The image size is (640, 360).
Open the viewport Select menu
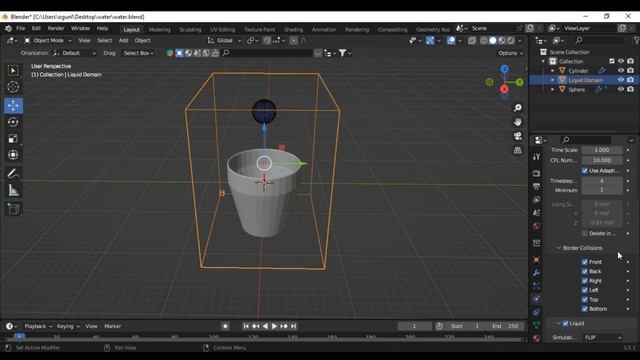[104, 40]
